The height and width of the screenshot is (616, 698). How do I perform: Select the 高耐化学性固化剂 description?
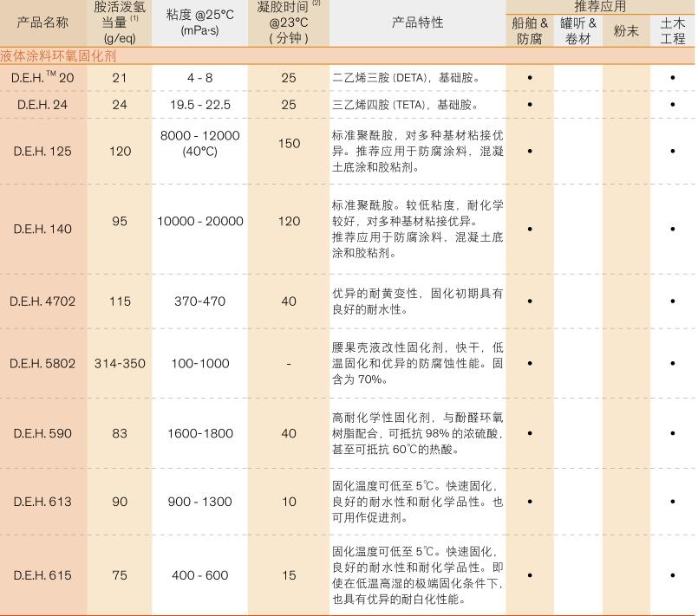point(418,433)
